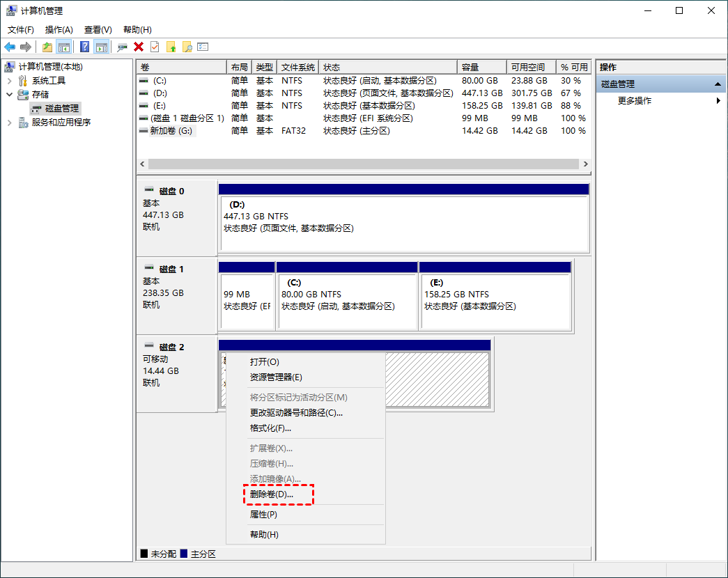Select 删除卷(D)... in context menu
The width and height of the screenshot is (728, 578).
(306, 494)
